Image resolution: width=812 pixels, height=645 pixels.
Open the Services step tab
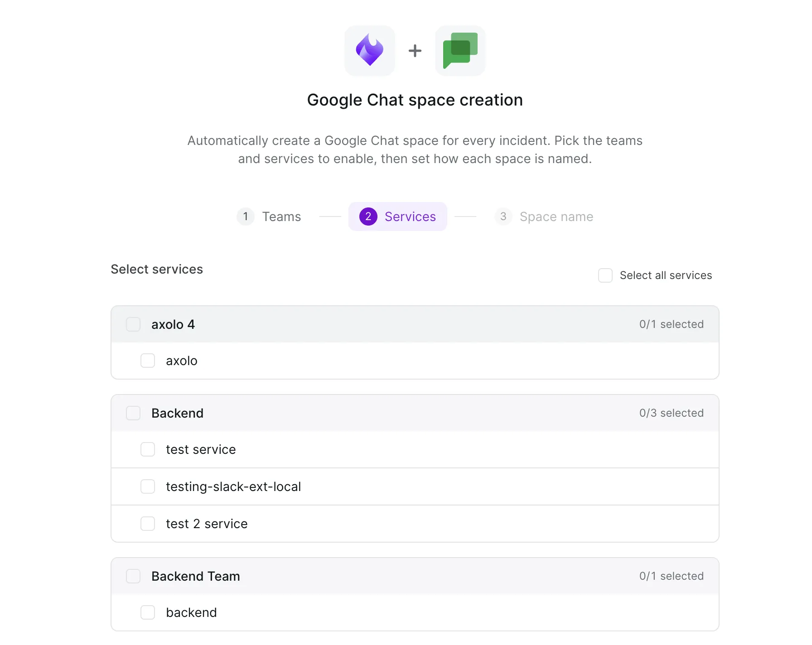(398, 217)
